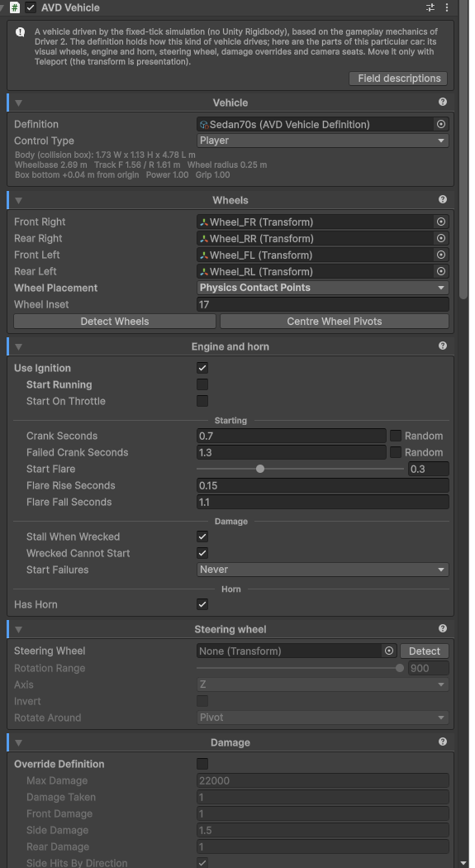Adjust the Start Flare slider

tap(300, 469)
